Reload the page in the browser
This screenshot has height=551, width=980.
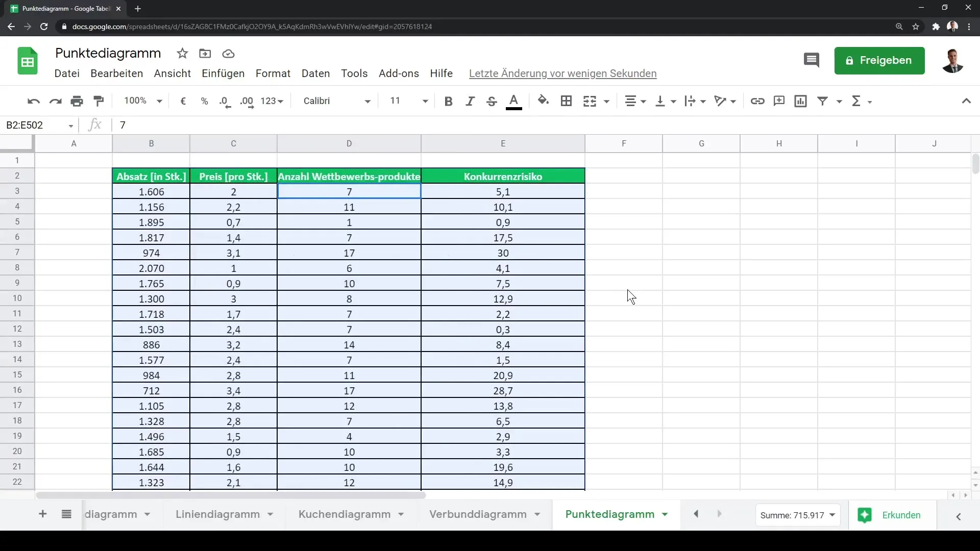(44, 27)
